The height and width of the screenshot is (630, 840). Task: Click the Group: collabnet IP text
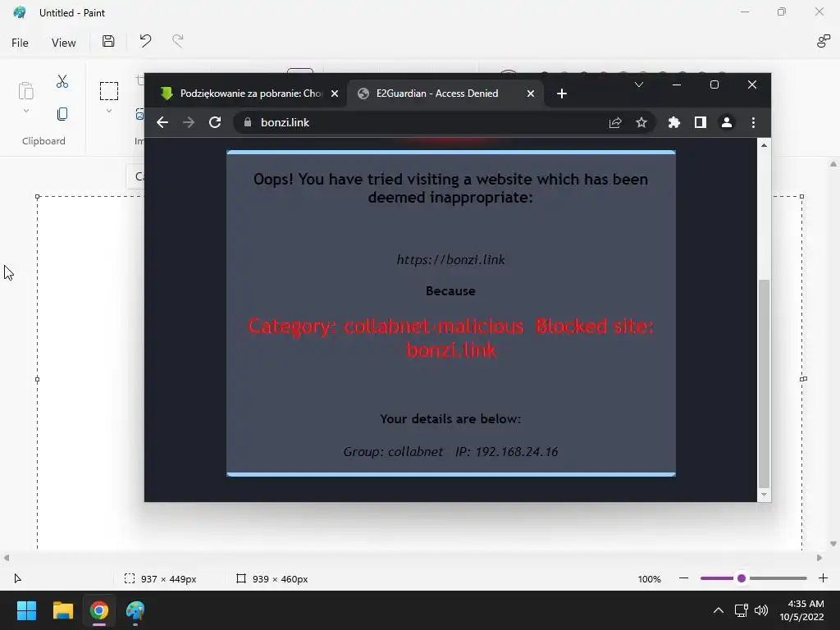450,452
